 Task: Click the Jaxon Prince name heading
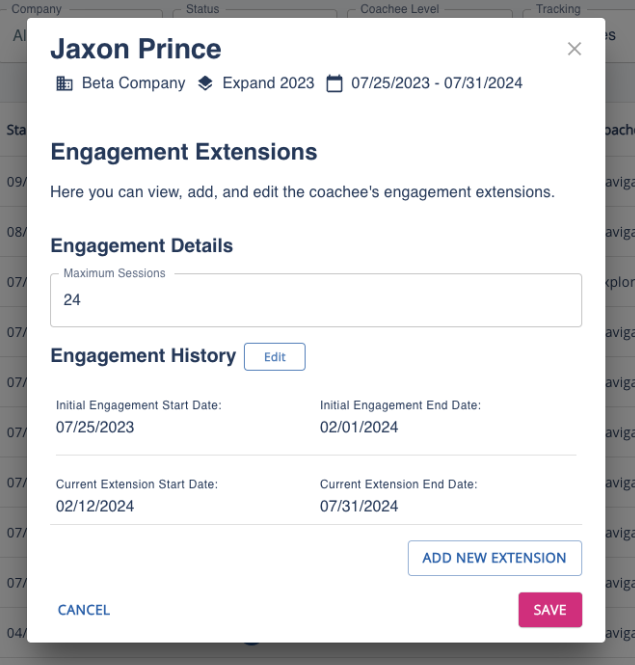136,49
